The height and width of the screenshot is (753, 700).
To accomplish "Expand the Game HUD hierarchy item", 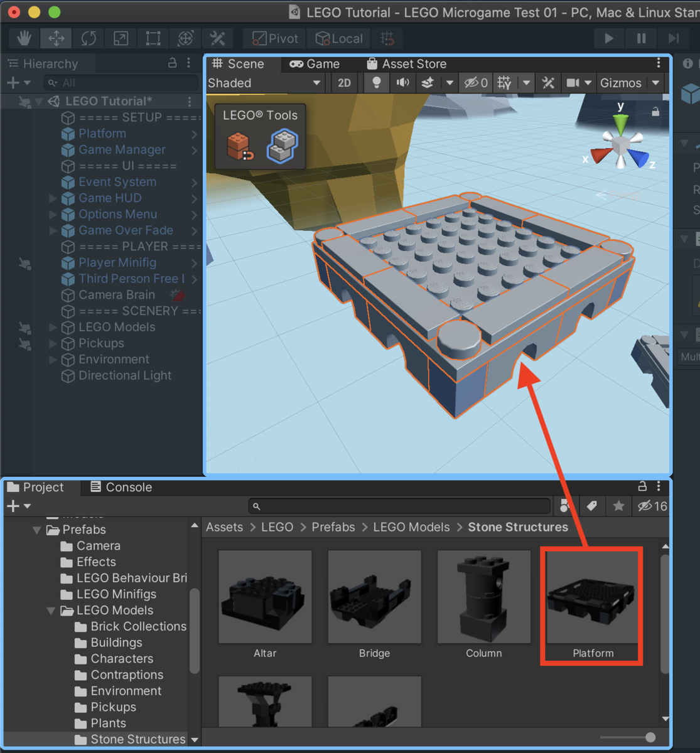I will click(53, 198).
